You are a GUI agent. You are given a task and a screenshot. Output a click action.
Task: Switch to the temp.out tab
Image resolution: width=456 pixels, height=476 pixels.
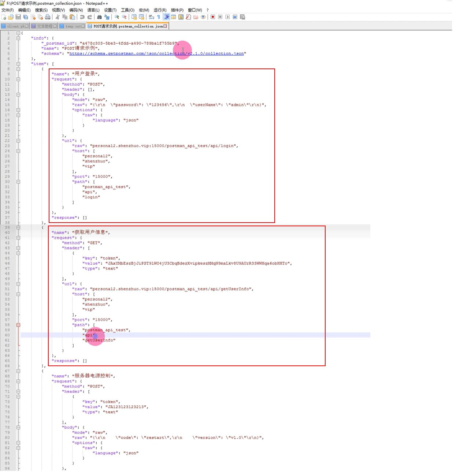point(73,26)
